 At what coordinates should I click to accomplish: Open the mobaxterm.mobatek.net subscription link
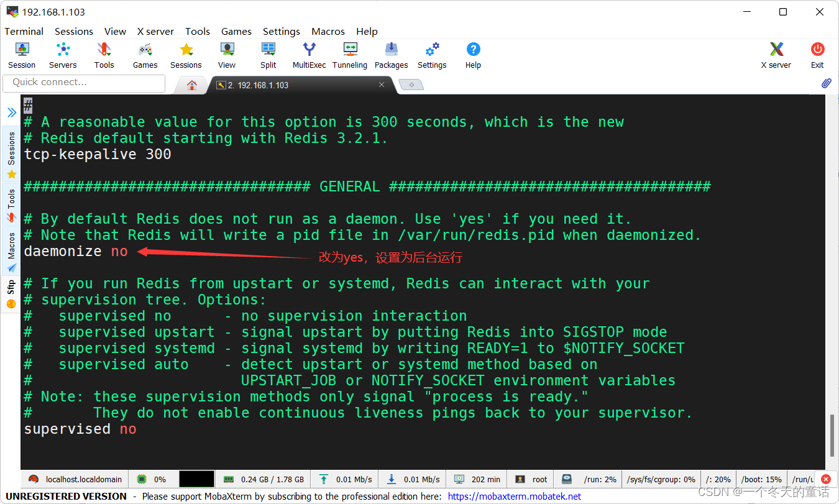tap(514, 496)
